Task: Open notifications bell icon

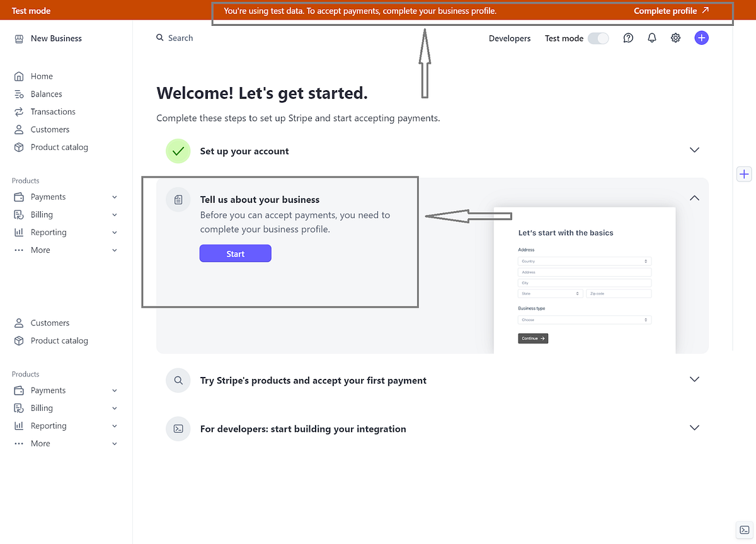Action: coord(652,38)
